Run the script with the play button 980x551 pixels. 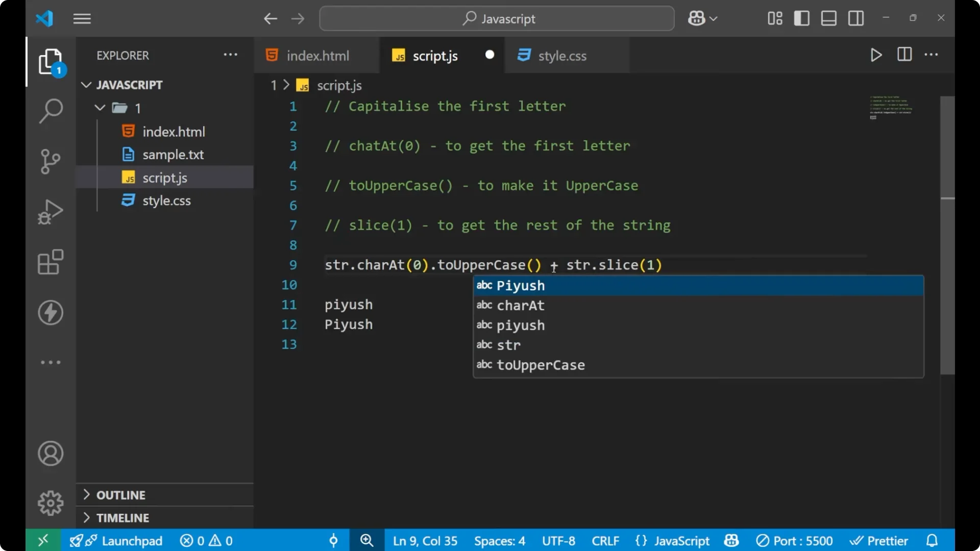click(x=876, y=55)
